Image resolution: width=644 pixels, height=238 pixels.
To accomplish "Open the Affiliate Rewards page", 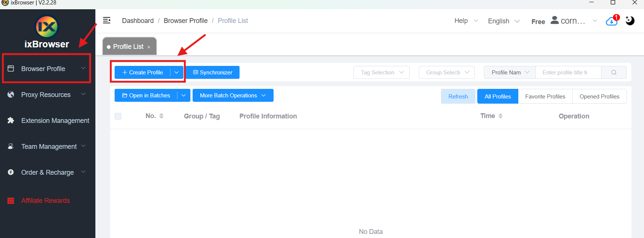I will pyautogui.click(x=45, y=201).
